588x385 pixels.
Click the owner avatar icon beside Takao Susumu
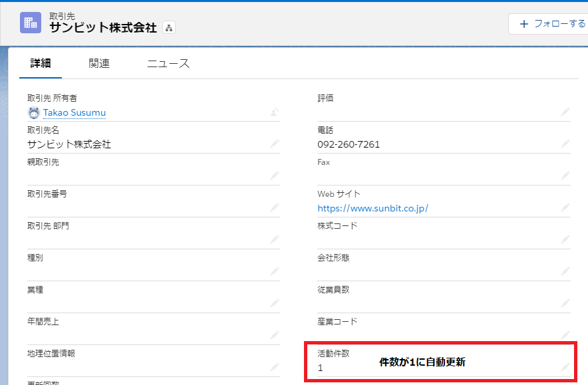click(34, 112)
